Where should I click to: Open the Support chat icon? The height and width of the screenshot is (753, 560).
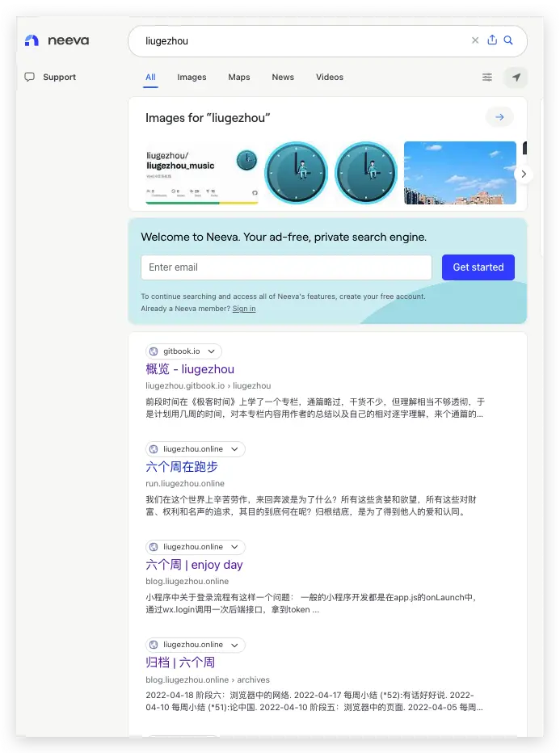(30, 77)
